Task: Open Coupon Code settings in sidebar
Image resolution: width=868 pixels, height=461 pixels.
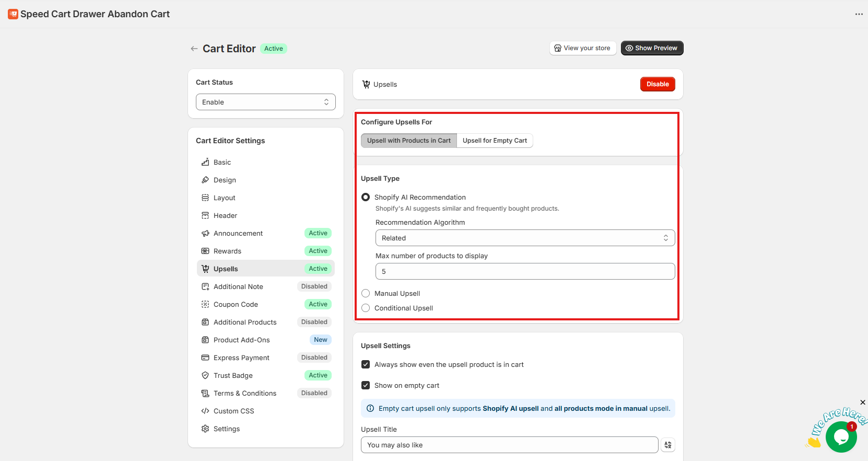Action: (236, 304)
